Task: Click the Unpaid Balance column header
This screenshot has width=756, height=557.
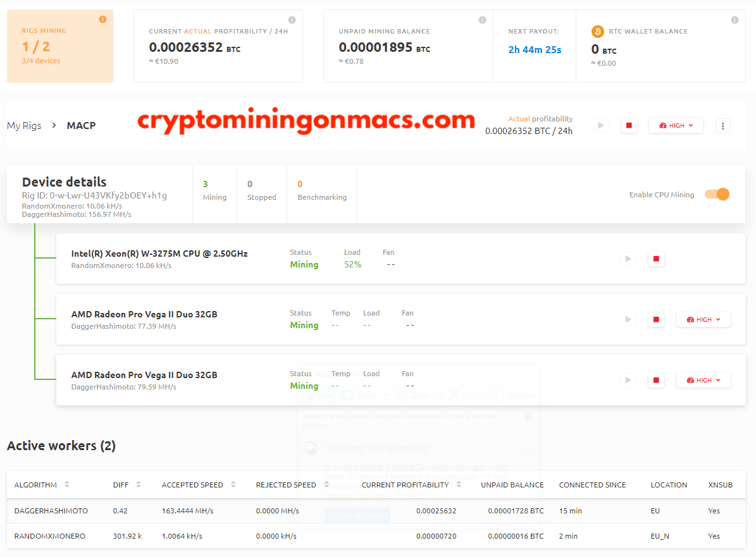Action: click(x=512, y=485)
